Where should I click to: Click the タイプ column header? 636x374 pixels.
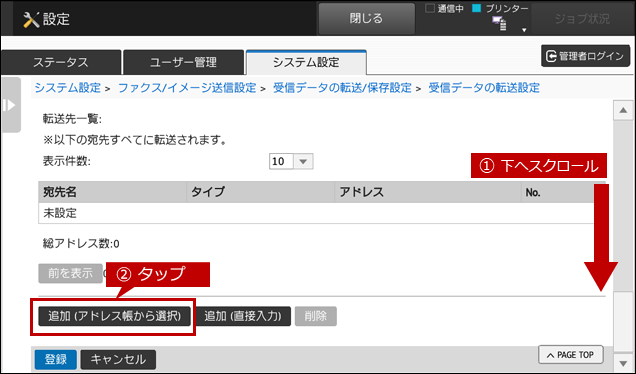click(x=260, y=192)
